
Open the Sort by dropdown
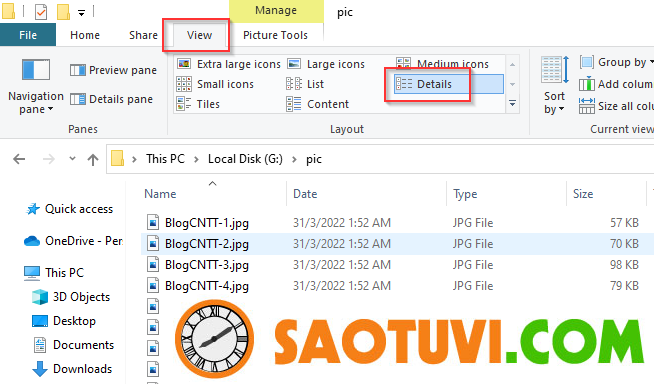point(554,85)
